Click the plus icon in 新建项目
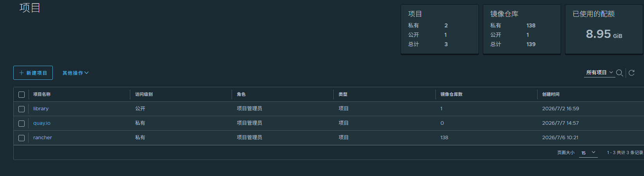Viewport: 644px width, 176px height. [22, 73]
